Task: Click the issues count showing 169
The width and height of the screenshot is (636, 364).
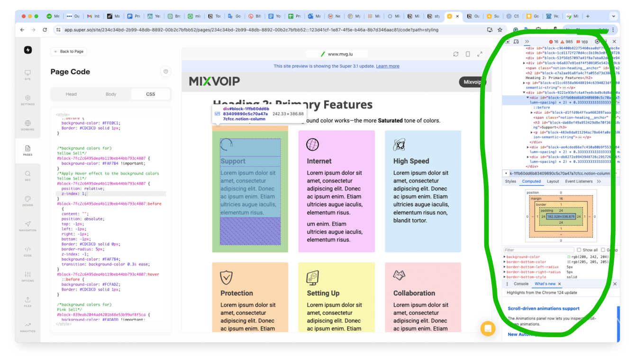Action: tap(582, 42)
